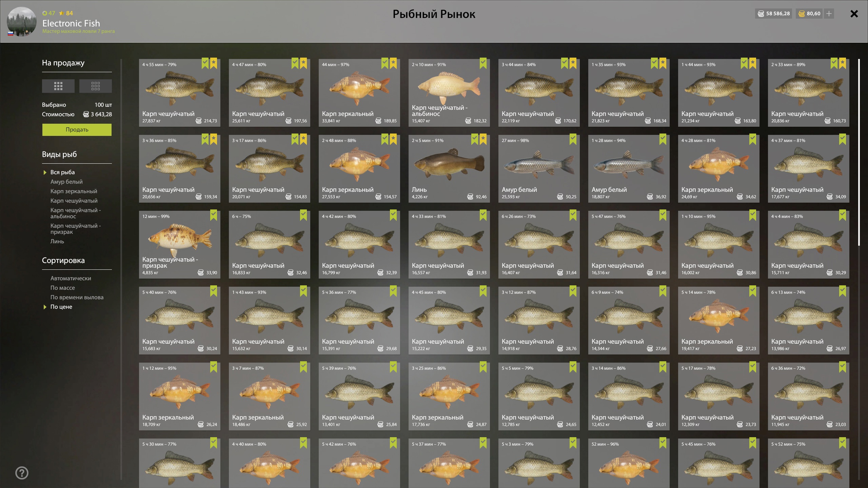Switch to the large grid view icon

click(58, 86)
